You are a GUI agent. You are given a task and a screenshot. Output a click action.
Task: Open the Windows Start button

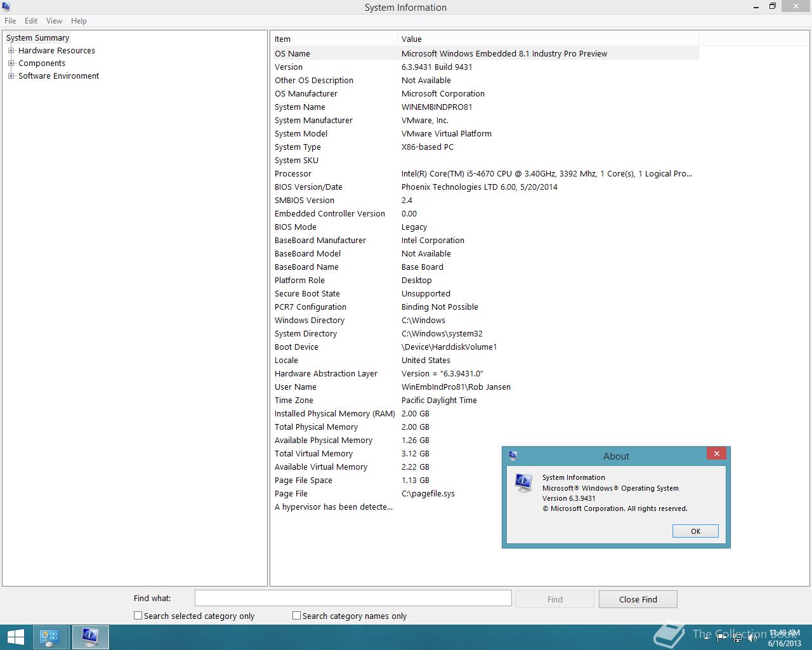pyautogui.click(x=15, y=637)
